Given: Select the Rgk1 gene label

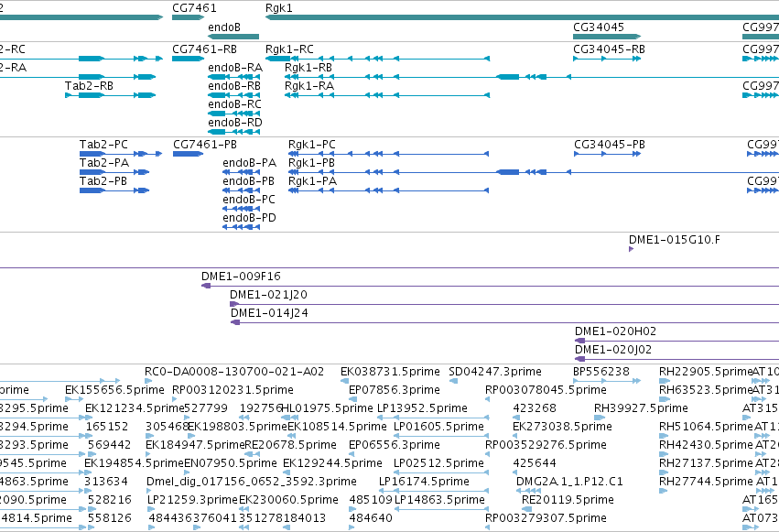Looking at the screenshot, I should click(278, 8).
